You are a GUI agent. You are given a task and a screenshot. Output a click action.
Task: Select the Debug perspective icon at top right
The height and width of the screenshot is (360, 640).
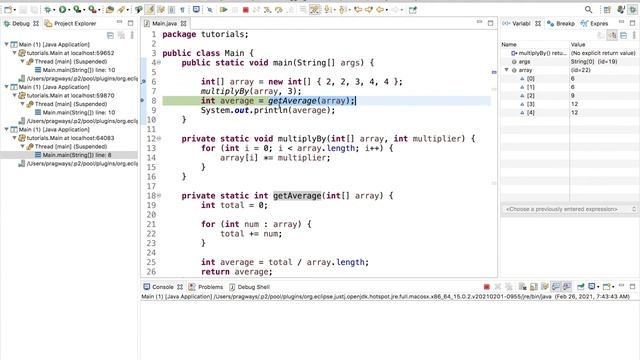[632, 10]
